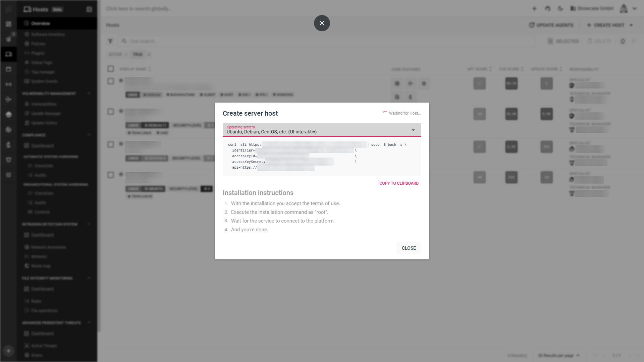Image resolution: width=644 pixels, height=362 pixels.
Task: Open Software Inventory in the sidebar
Action: tap(48, 35)
